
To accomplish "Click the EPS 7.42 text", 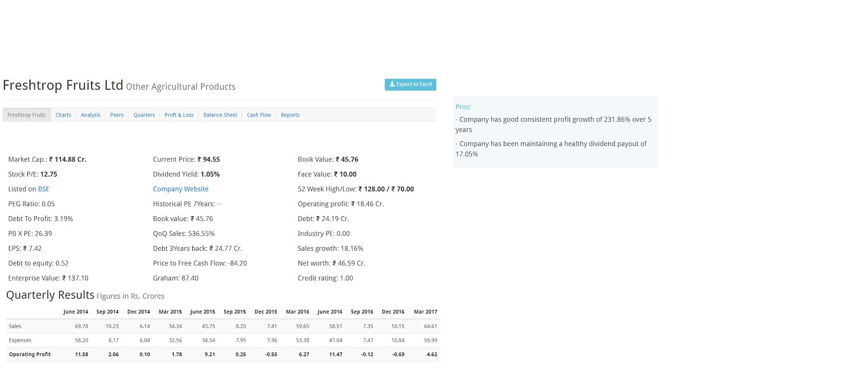I will coord(25,249).
